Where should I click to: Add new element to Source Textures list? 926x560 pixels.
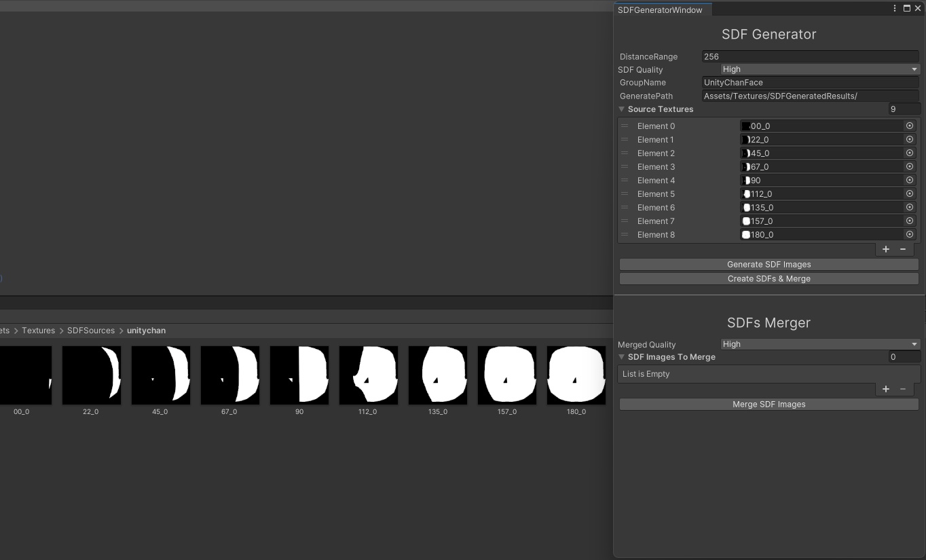(x=885, y=249)
